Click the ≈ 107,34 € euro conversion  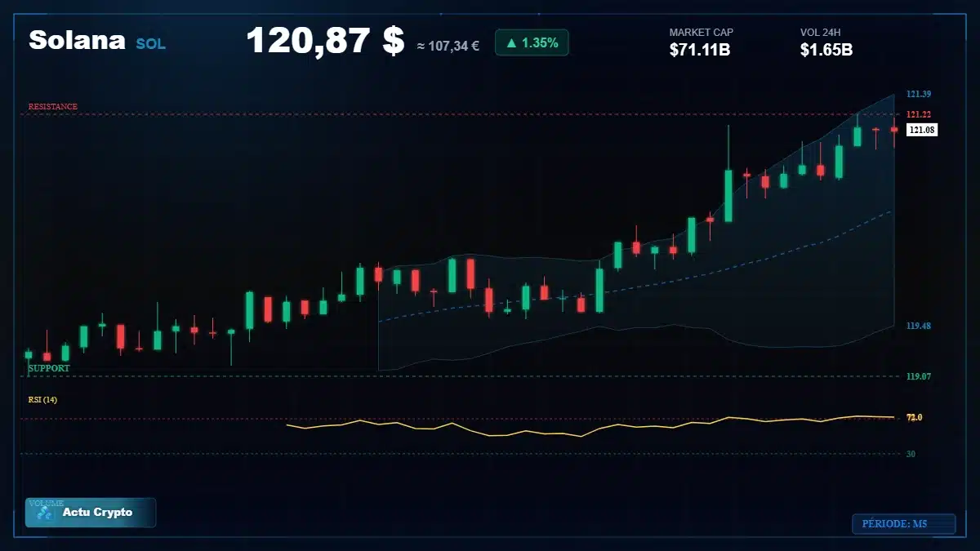coord(448,46)
